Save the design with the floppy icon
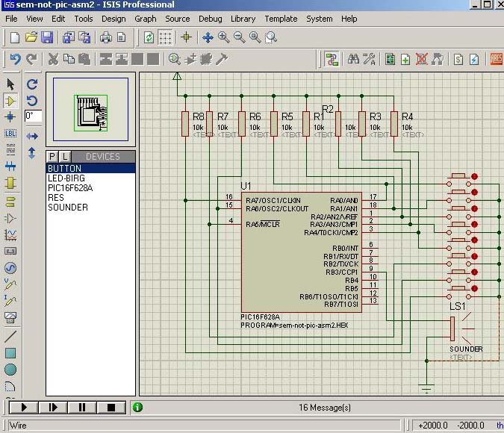Viewport: 504px width, 433px height. coord(47,37)
